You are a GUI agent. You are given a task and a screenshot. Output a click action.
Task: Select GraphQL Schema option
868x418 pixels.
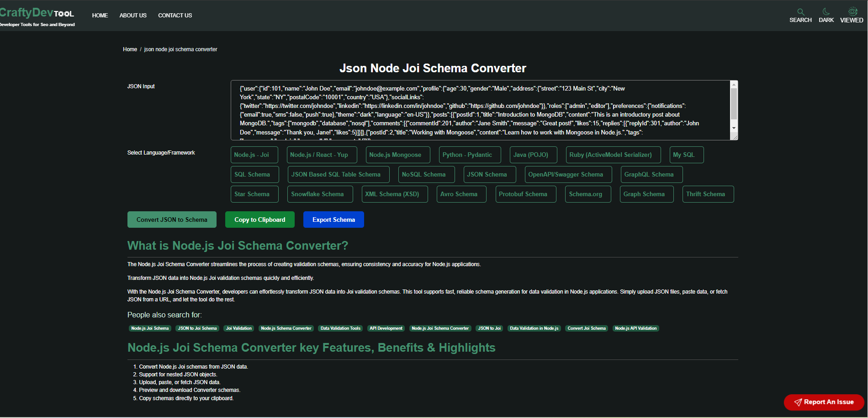coord(652,175)
